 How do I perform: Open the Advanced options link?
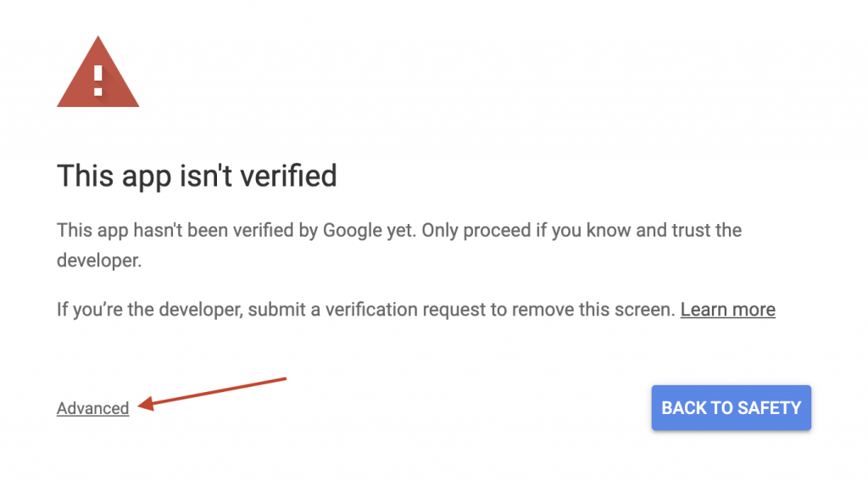coord(93,408)
